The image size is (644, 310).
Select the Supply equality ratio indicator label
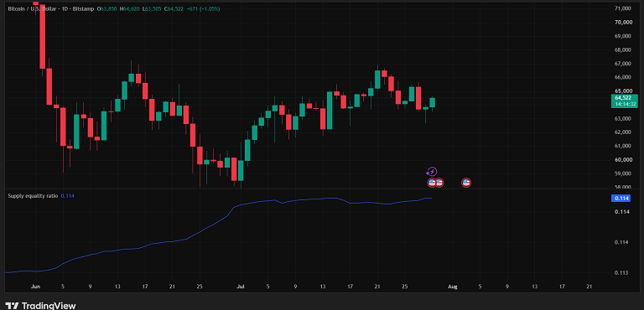tap(33, 196)
